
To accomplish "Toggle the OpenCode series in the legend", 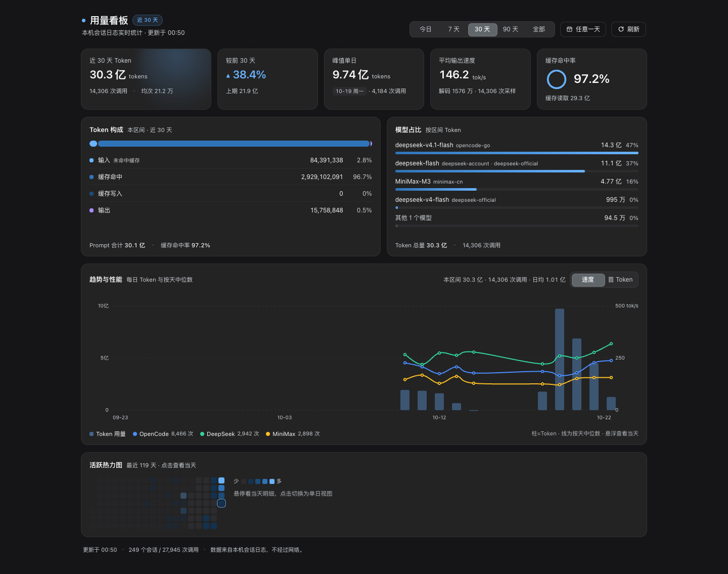I will pyautogui.click(x=163, y=434).
